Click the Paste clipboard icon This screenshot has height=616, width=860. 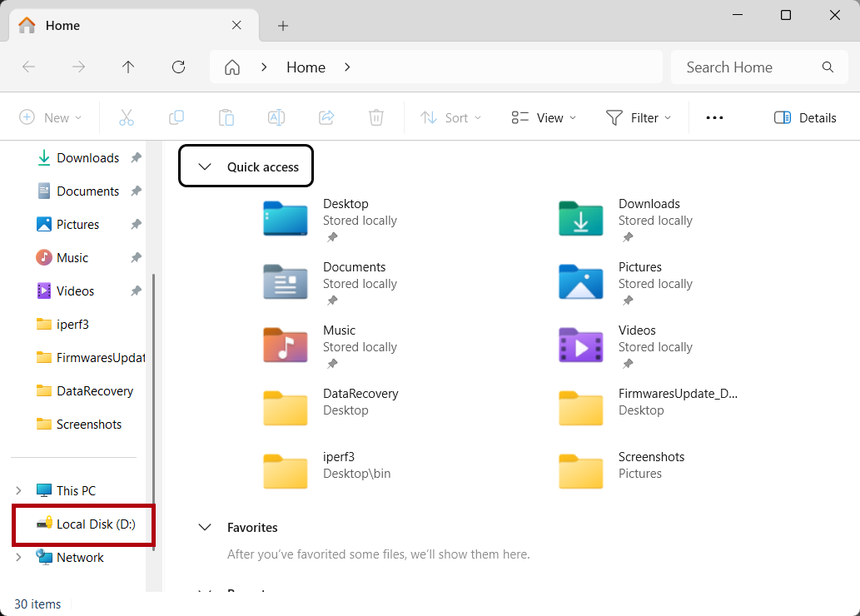(226, 117)
